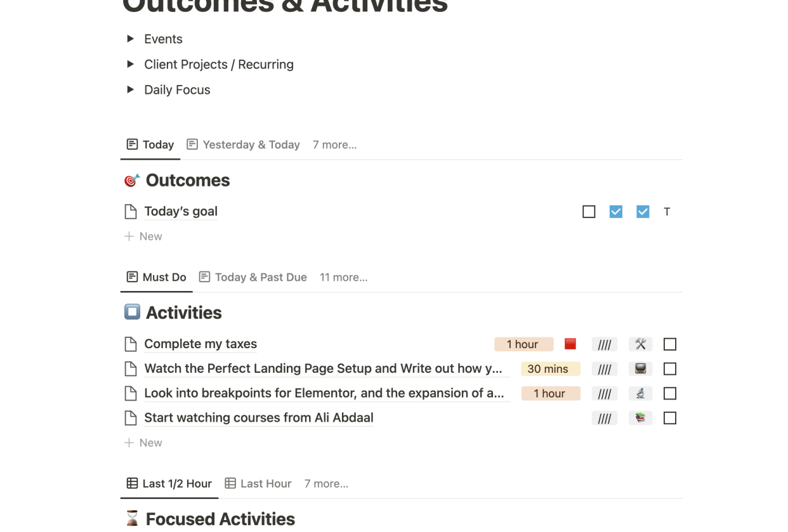The width and height of the screenshot is (788, 532).
Task: Open the 11 more views list
Action: pos(343,277)
